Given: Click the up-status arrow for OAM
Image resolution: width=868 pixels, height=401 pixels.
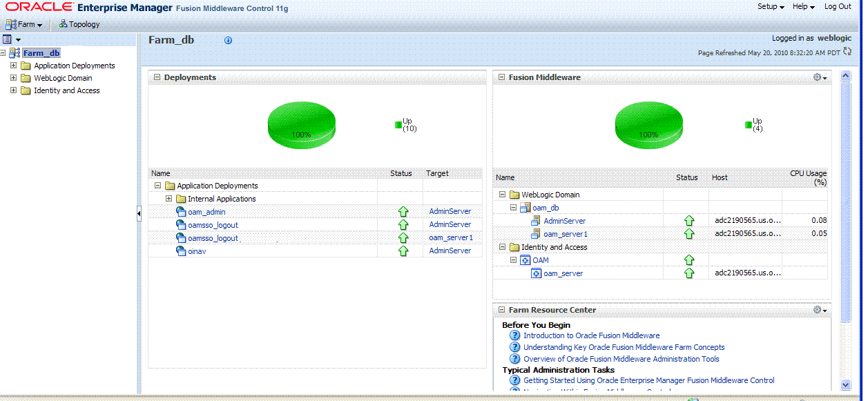Looking at the screenshot, I should [x=688, y=260].
